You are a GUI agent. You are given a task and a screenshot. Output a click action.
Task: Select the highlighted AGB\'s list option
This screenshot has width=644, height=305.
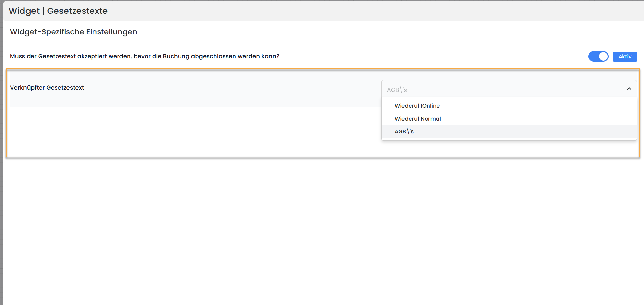coord(404,131)
